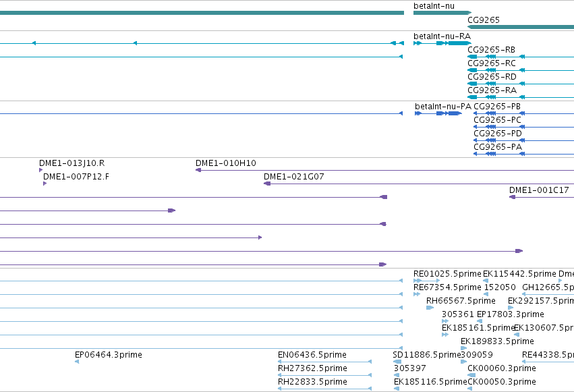Click EST CK00060.3prime
The height and width of the screenshot is (392, 574).
pos(502,368)
